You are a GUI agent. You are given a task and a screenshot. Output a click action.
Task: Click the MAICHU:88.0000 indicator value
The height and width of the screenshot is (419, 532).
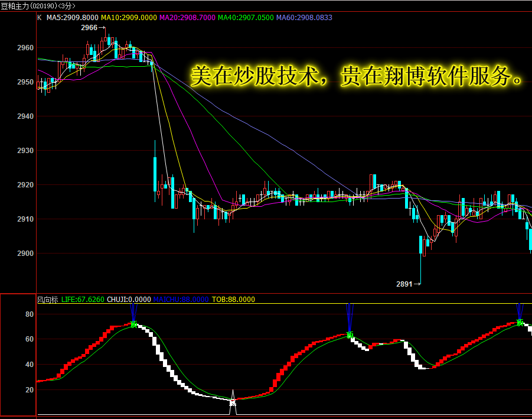point(181,300)
